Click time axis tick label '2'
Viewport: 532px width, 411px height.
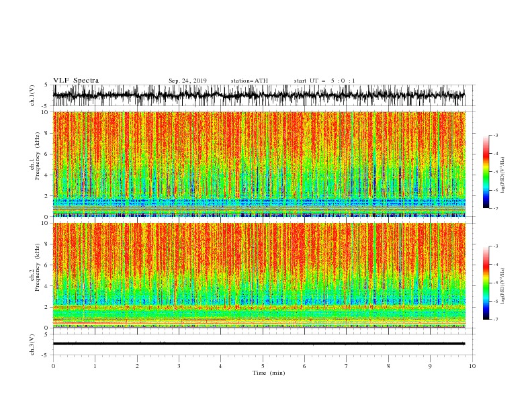click(x=137, y=366)
